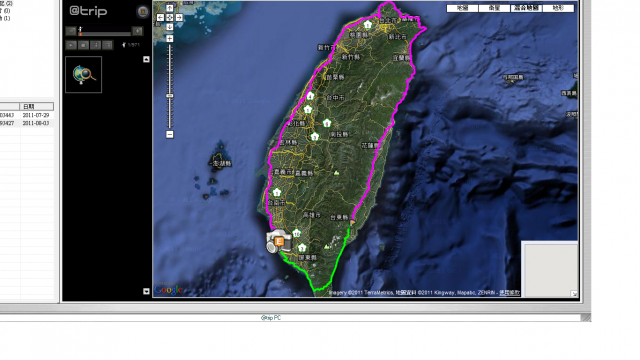
Task: Switch map to 地圖 view
Action: [462, 8]
